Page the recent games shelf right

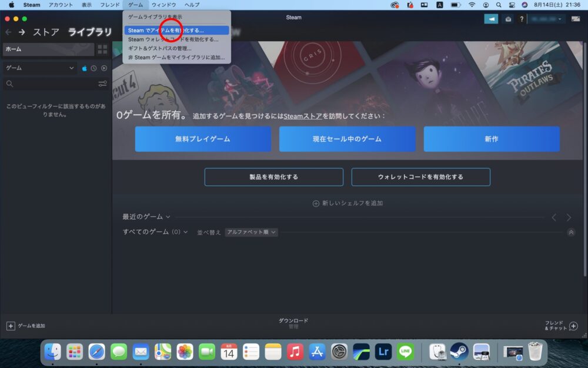(569, 217)
